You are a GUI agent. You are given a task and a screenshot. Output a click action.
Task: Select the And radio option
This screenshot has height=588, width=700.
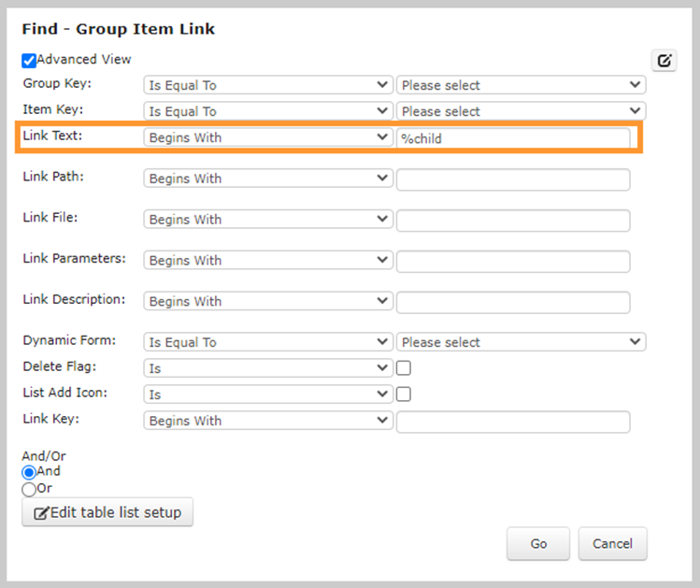[x=29, y=472]
